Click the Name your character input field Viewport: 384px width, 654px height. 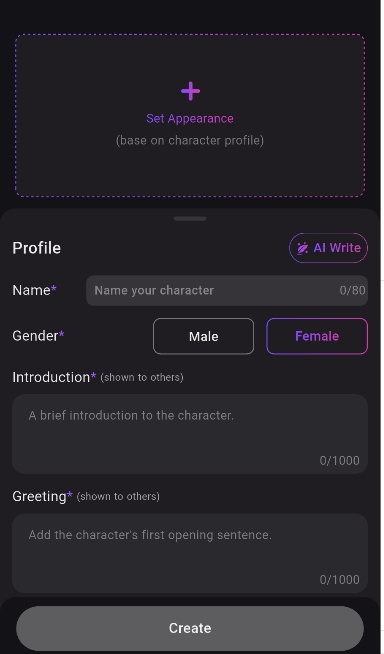[x=227, y=290]
